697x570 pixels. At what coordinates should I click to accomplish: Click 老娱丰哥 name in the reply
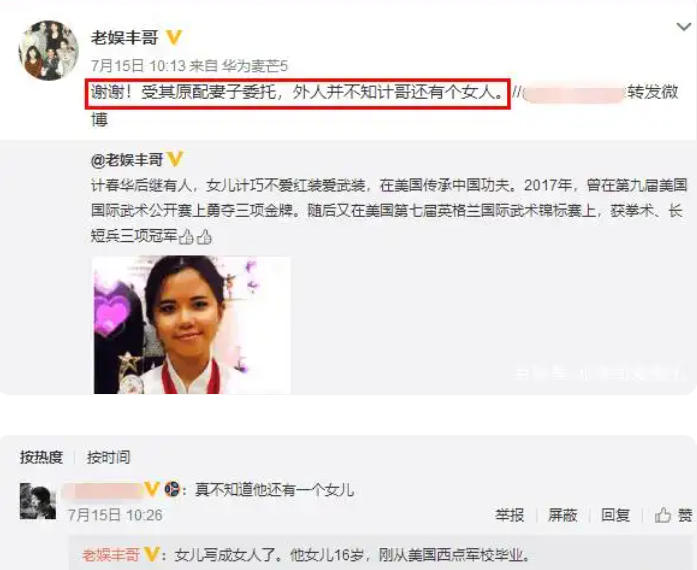(111, 555)
